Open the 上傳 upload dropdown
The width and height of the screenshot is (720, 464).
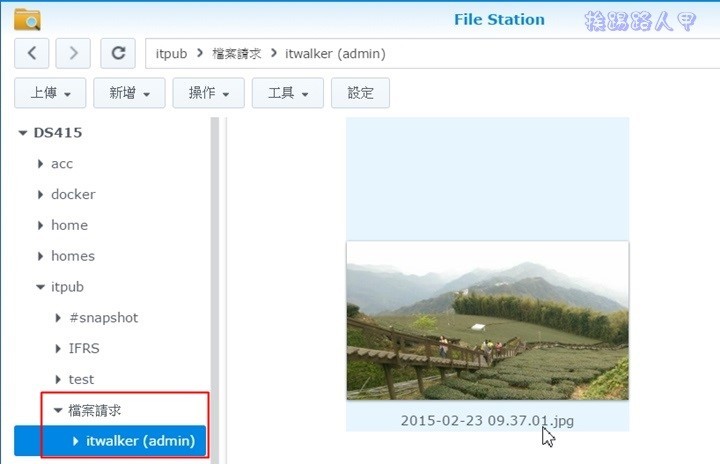[50, 93]
